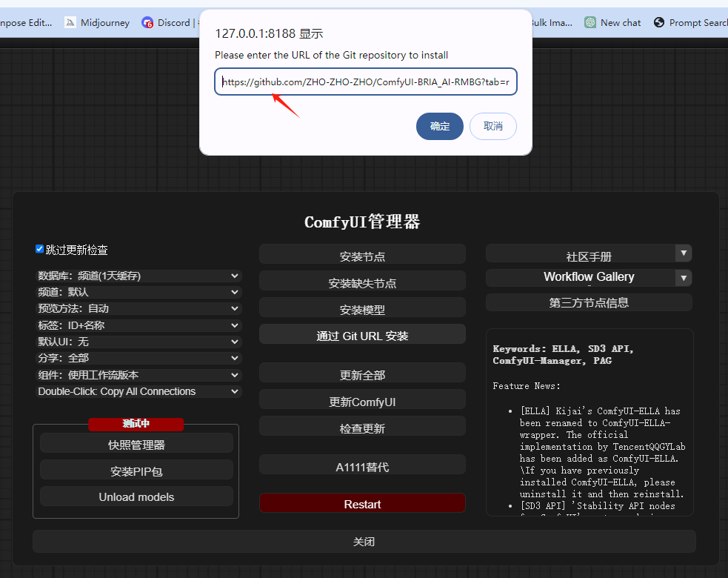Click the Restart button
This screenshot has height=578, width=728.
tap(362, 502)
